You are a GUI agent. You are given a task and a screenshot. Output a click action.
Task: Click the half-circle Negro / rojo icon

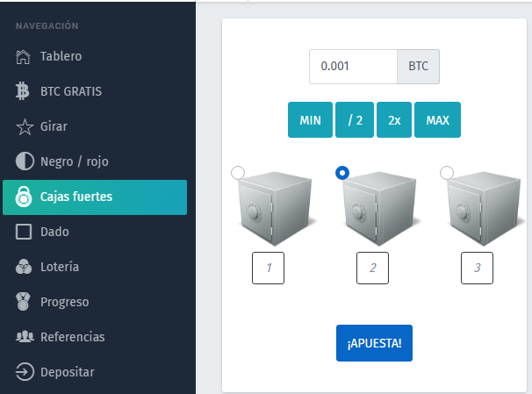point(25,161)
